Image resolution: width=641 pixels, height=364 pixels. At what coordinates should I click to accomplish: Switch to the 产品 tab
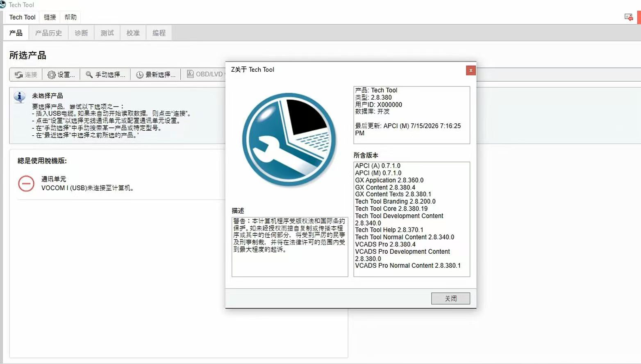(x=16, y=33)
